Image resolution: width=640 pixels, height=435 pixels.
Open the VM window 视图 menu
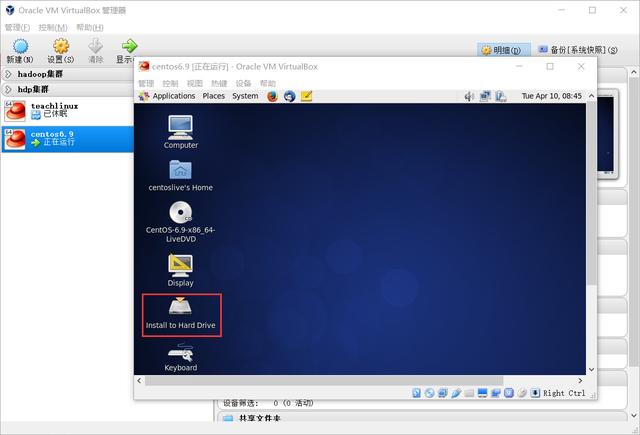click(195, 83)
